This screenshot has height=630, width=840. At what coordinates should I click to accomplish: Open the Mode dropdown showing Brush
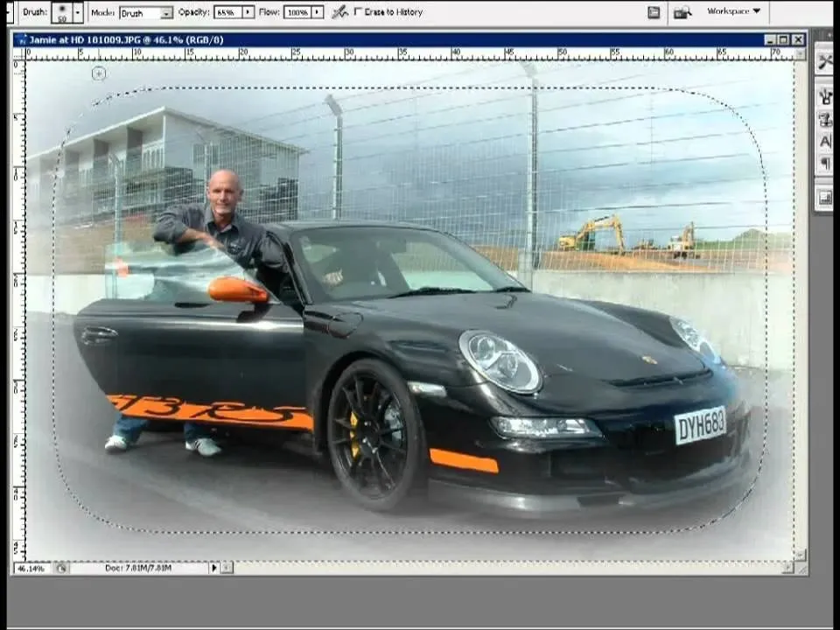click(x=146, y=13)
